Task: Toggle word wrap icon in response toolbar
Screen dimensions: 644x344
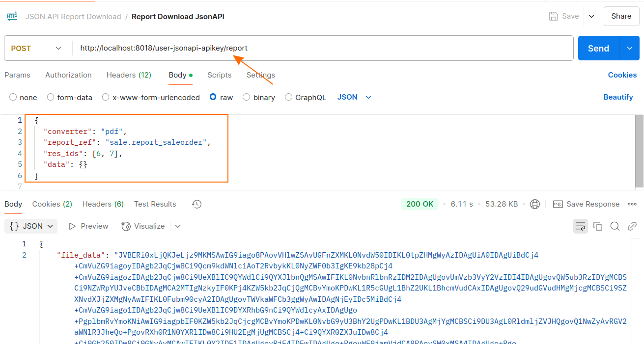Action: [x=581, y=226]
